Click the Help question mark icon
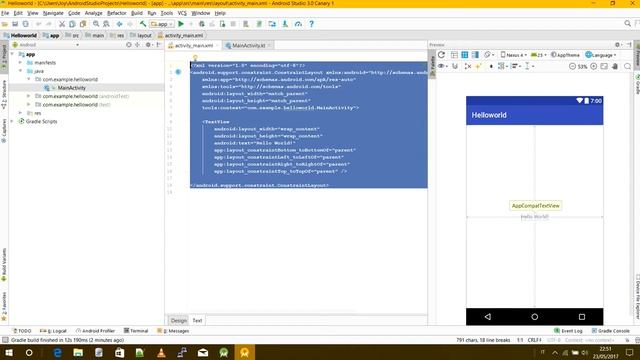This screenshot has height=360, width=640. 311,24
